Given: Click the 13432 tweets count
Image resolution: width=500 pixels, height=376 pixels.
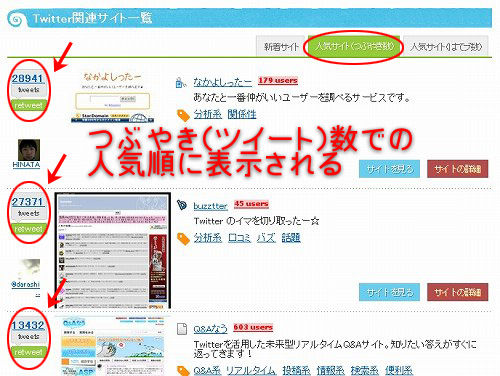Looking at the screenshot, I should (x=28, y=325).
